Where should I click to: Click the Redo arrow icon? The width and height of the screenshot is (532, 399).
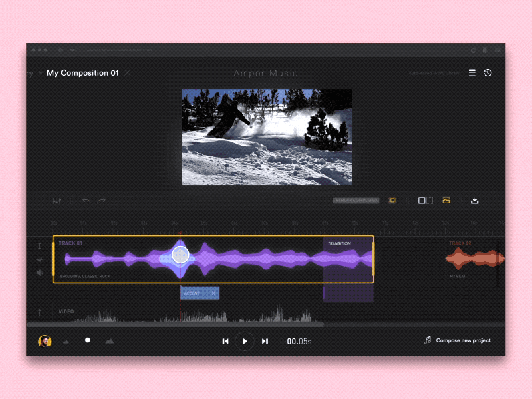pos(101,200)
